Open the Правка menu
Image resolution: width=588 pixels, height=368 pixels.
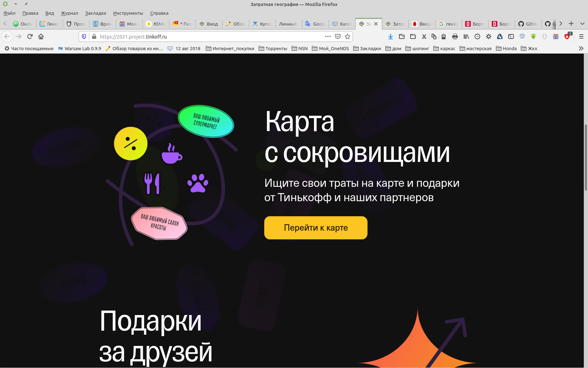30,13
